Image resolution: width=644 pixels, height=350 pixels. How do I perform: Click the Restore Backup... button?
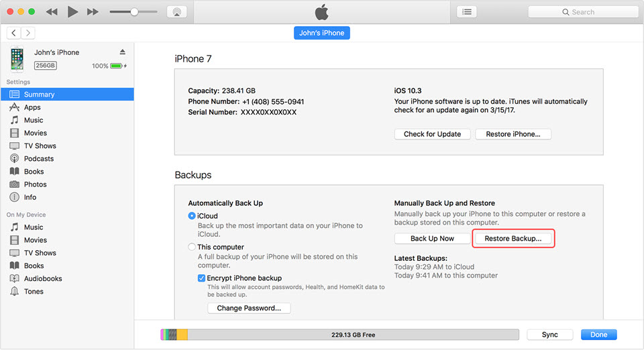tap(513, 239)
